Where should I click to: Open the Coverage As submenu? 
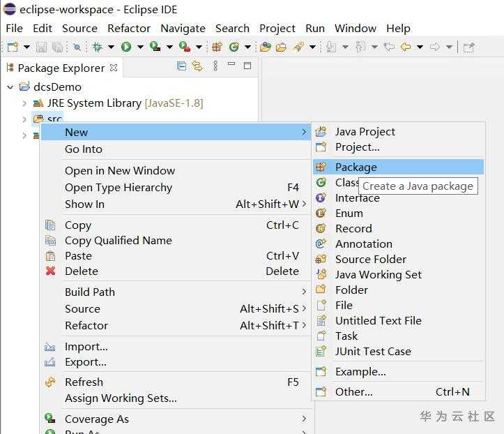click(176, 419)
